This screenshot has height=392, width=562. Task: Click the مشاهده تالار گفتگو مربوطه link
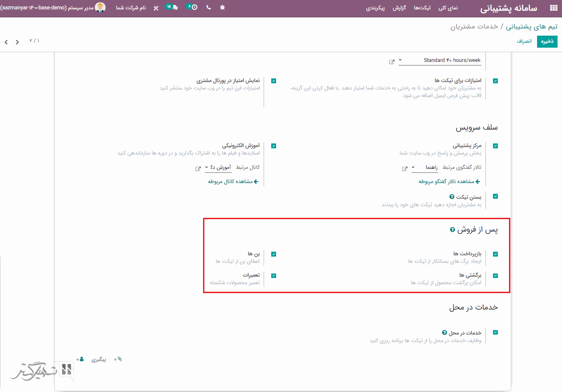pyautogui.click(x=449, y=182)
